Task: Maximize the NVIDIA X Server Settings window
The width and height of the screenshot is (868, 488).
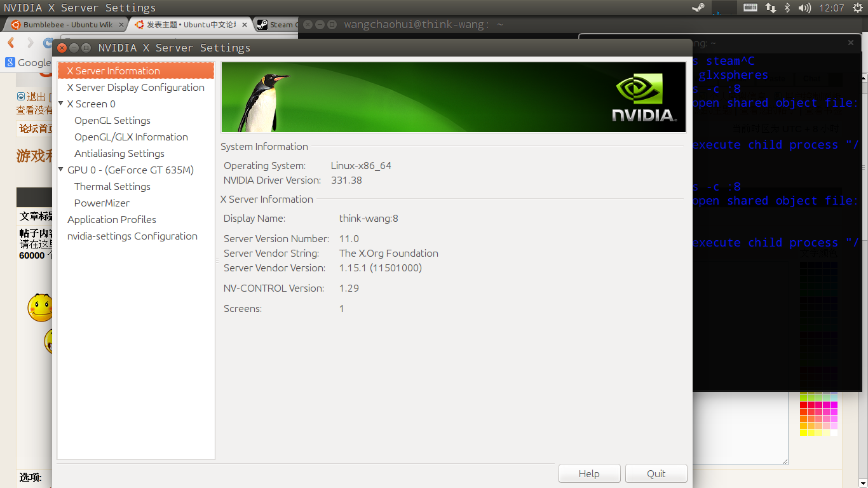Action: pos(86,48)
